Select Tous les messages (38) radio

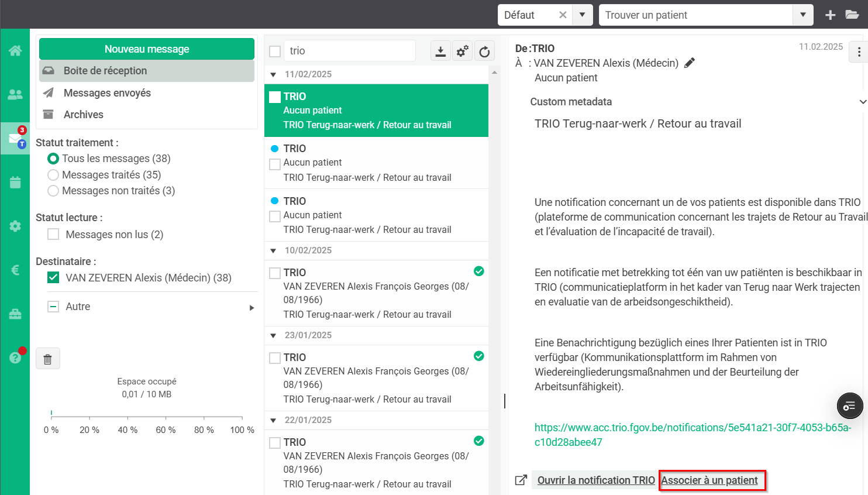coord(53,159)
